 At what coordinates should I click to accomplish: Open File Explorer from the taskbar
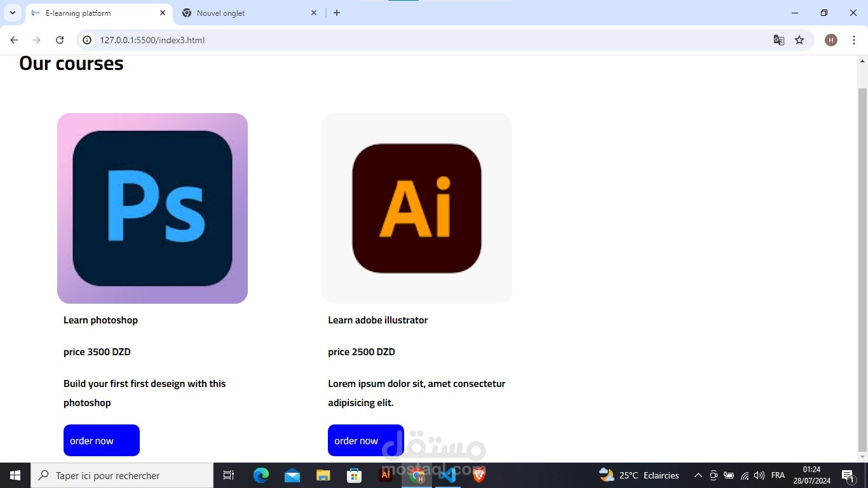point(323,475)
